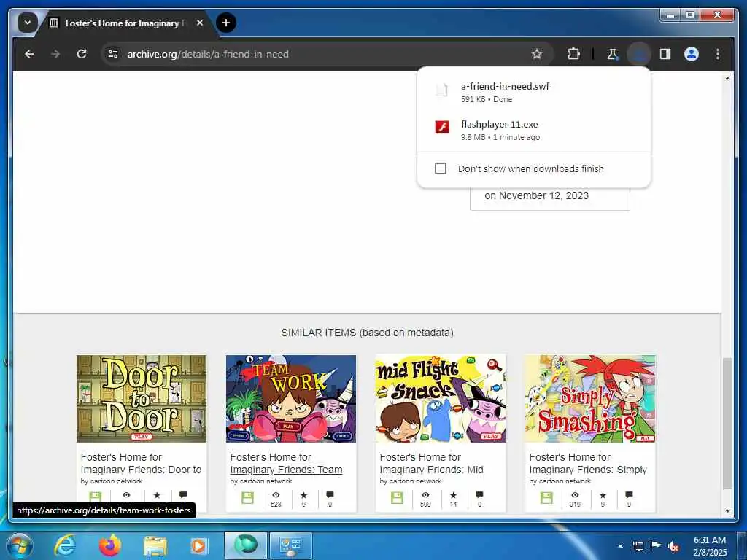Click the Flash Player red file icon
Screen dimensions: 747x560
(x=442, y=127)
